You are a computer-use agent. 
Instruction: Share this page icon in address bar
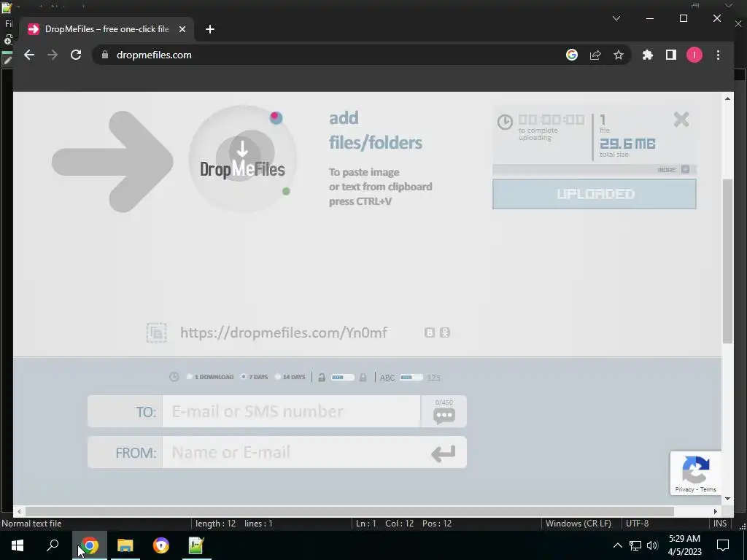point(595,55)
